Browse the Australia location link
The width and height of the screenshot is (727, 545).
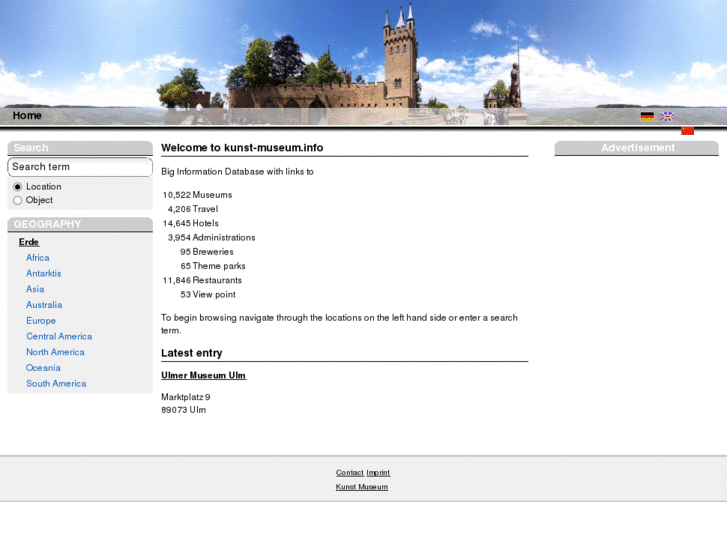(44, 305)
